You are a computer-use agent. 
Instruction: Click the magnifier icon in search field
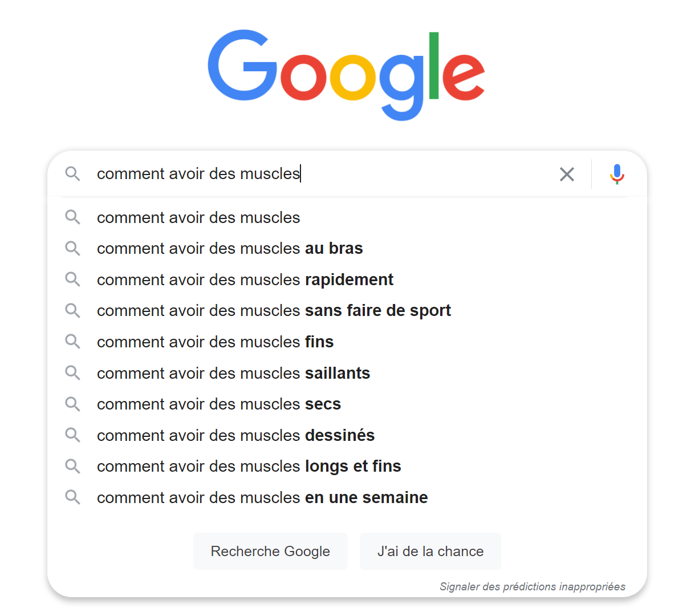point(72,173)
